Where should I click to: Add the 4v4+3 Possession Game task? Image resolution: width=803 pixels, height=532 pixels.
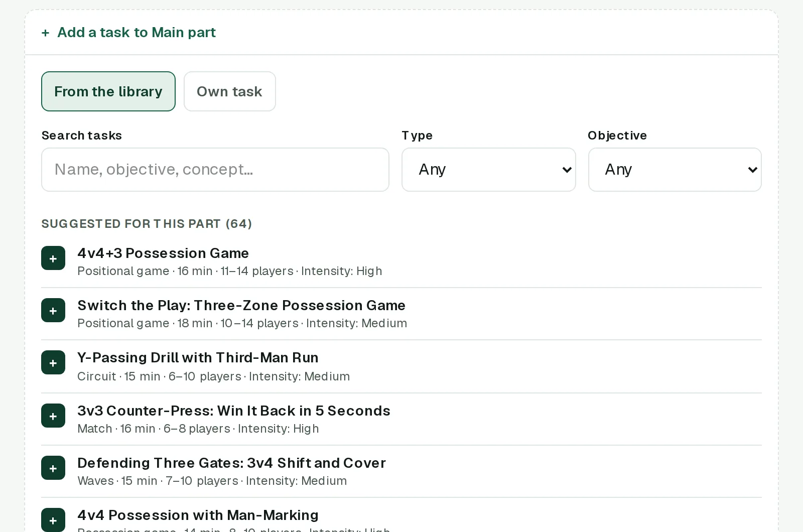(53, 258)
